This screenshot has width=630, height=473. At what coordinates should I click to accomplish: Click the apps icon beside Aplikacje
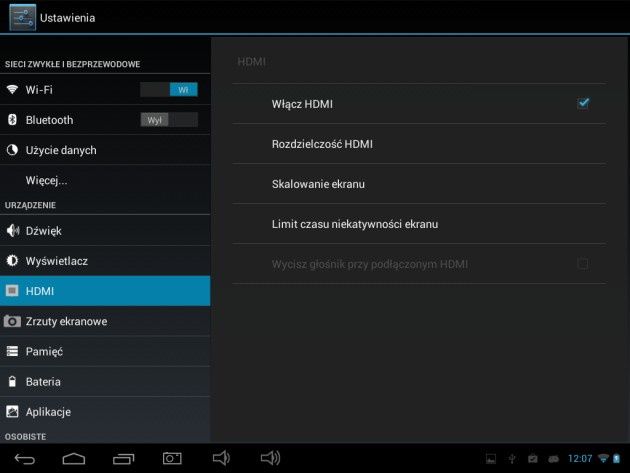(12, 412)
